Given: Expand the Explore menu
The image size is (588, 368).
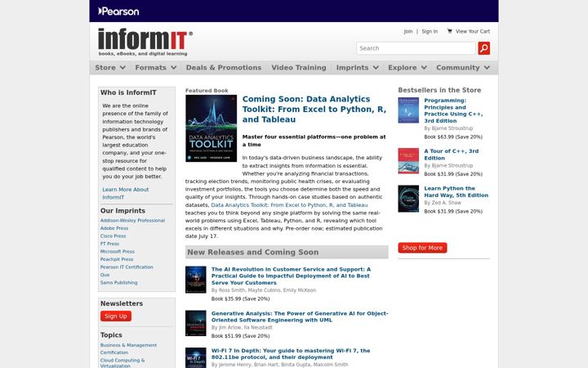Looking at the screenshot, I should (408, 68).
